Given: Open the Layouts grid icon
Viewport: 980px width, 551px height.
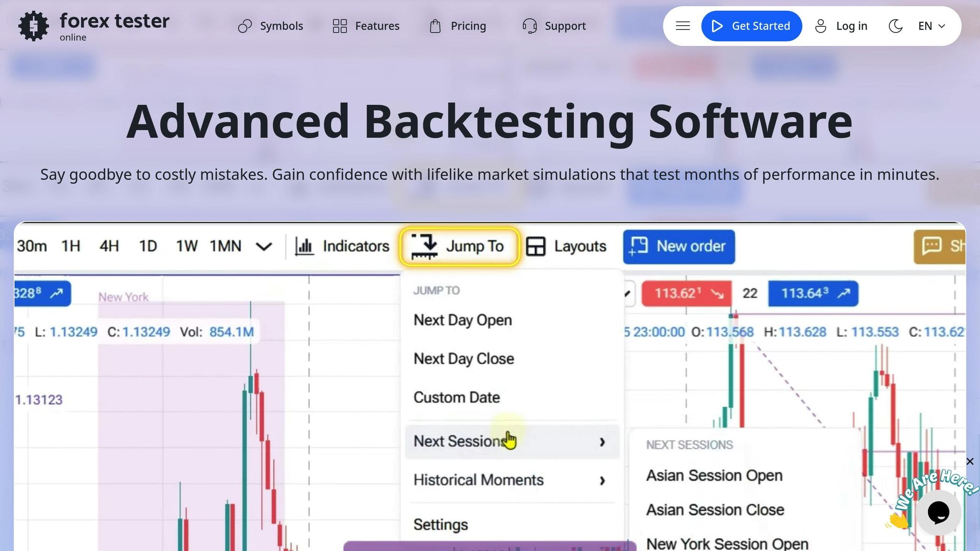Looking at the screenshot, I should tap(535, 246).
